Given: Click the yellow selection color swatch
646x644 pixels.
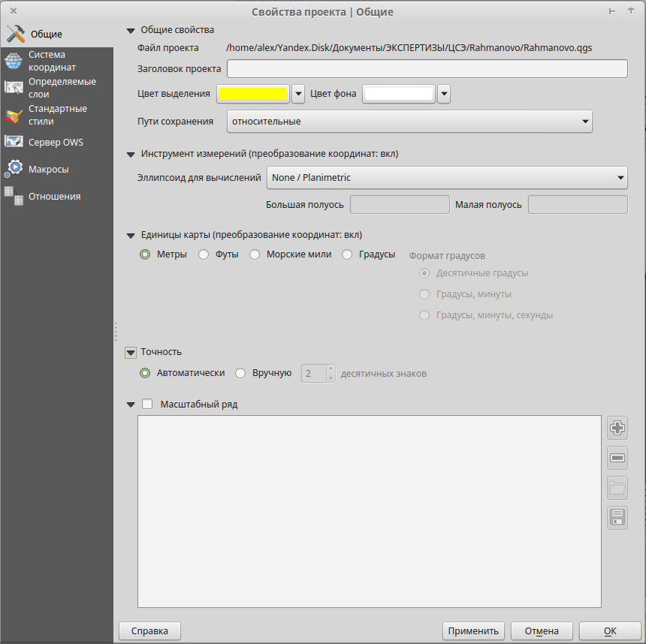Looking at the screenshot, I should coord(253,94).
